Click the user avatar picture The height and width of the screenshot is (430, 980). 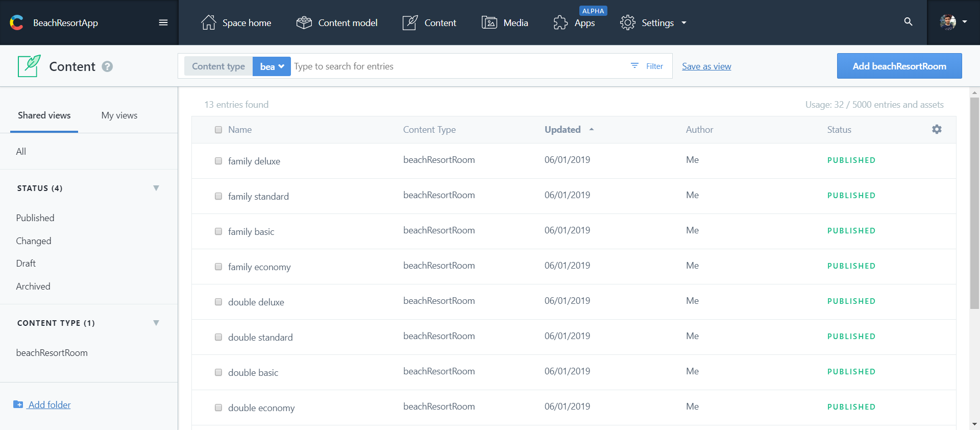click(x=948, y=22)
